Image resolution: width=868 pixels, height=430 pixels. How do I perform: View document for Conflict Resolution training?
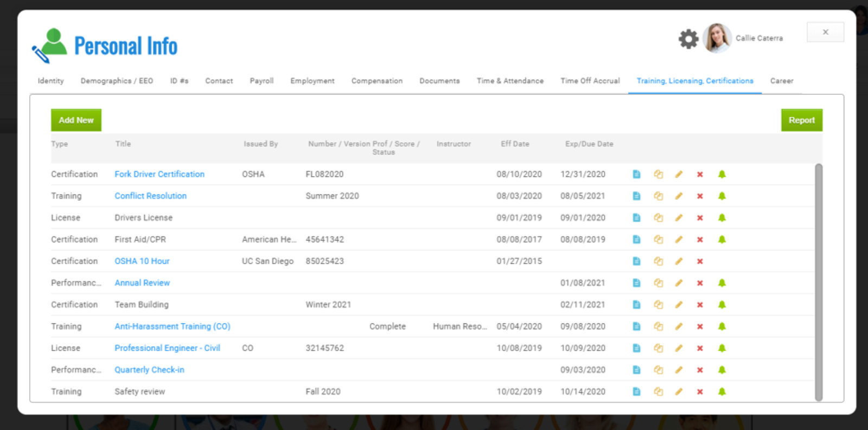637,196
